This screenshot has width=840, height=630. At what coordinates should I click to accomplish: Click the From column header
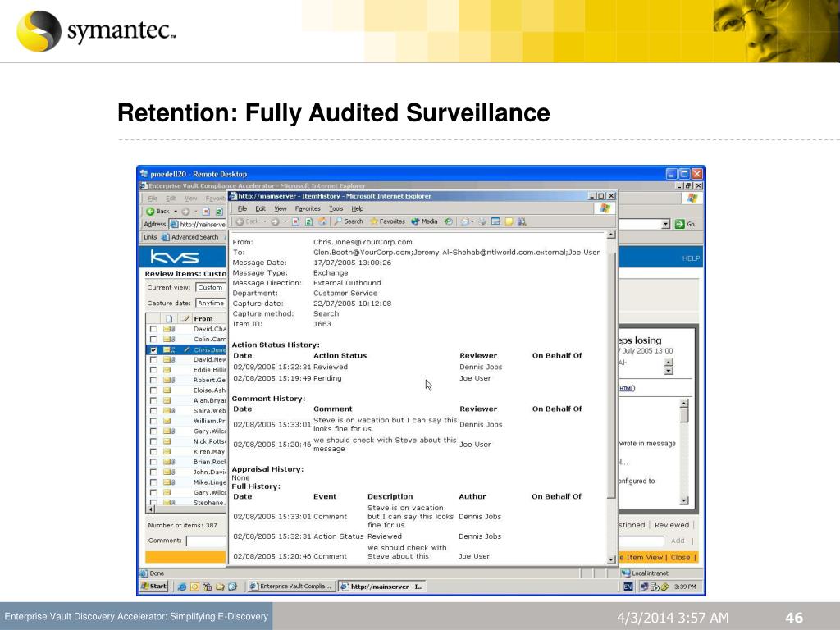pos(203,319)
